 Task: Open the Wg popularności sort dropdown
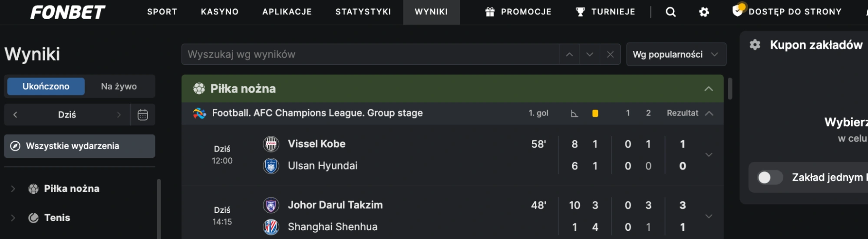tap(676, 55)
